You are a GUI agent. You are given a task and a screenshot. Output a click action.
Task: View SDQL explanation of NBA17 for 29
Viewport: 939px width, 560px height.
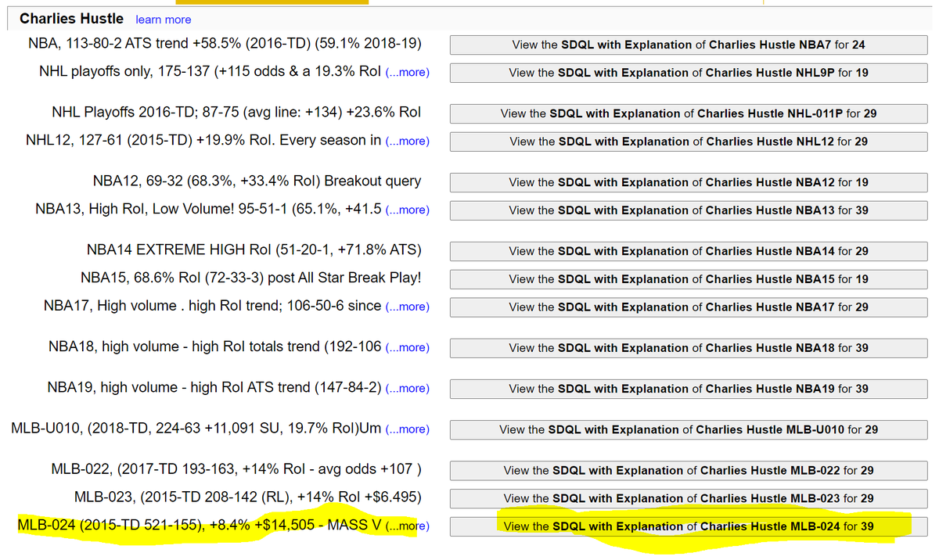(x=689, y=307)
